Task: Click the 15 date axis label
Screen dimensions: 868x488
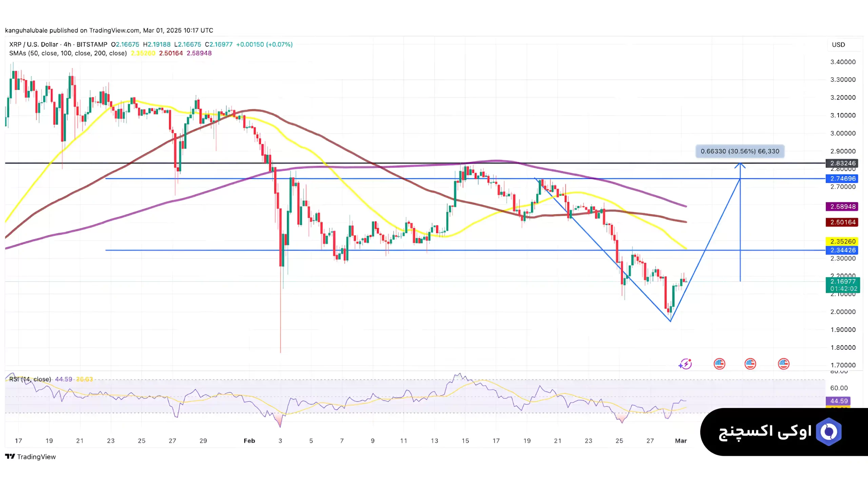Action: click(465, 441)
